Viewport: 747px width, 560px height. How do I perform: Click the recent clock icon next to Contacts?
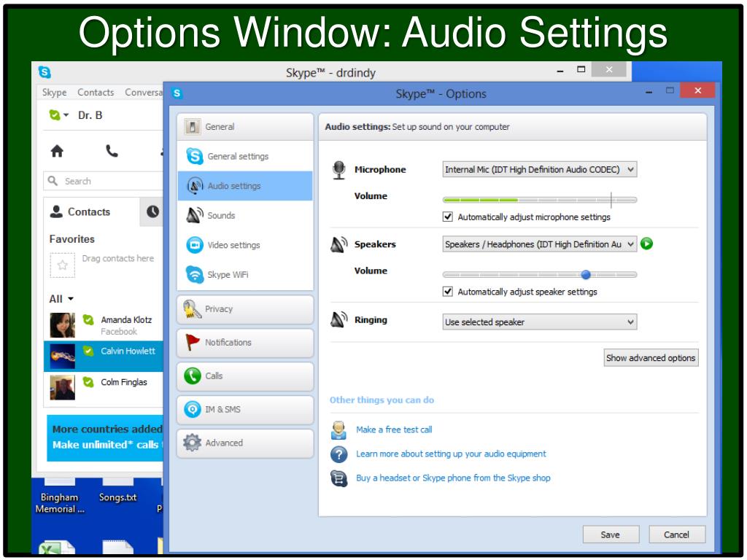coord(152,211)
